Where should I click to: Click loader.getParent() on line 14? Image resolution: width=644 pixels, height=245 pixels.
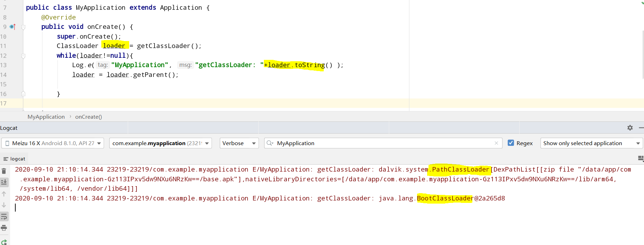tap(142, 74)
